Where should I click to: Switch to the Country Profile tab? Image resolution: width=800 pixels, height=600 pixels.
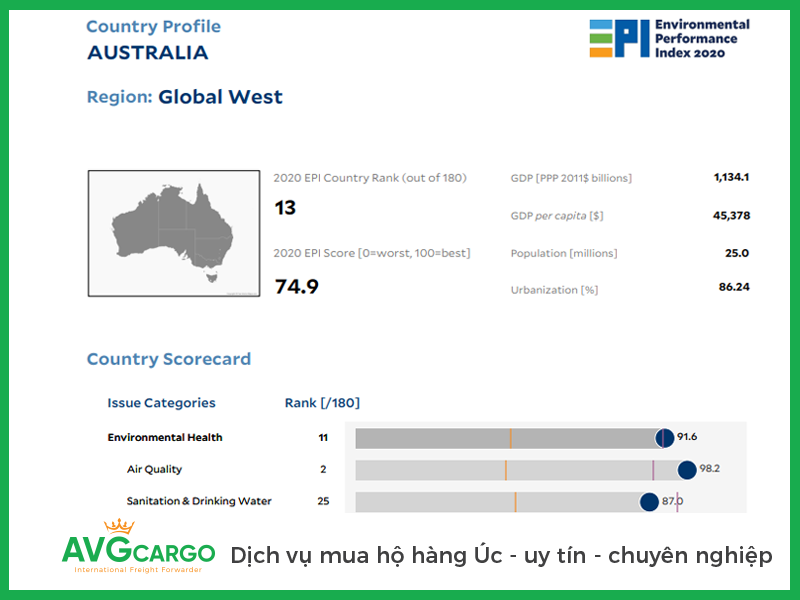(153, 26)
